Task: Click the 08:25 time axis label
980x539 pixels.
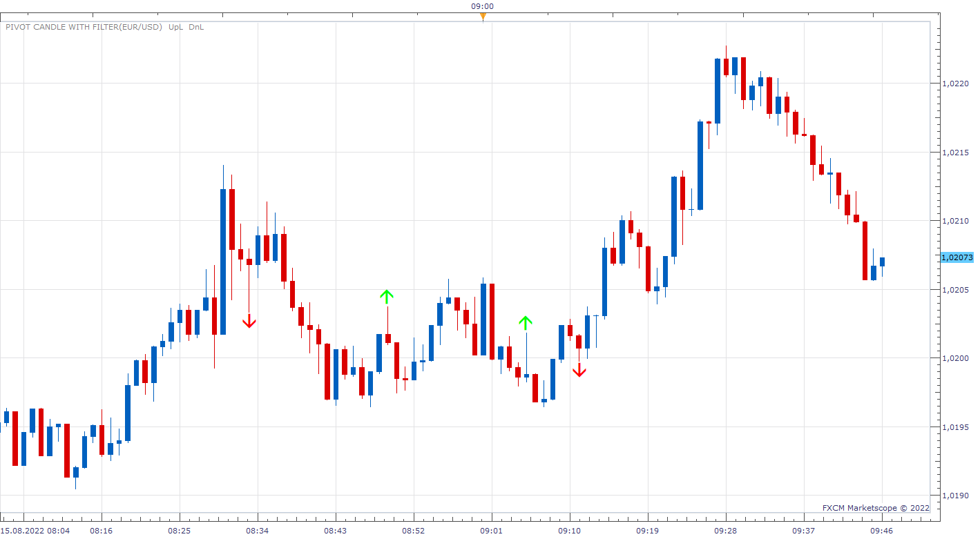Action: click(x=180, y=531)
